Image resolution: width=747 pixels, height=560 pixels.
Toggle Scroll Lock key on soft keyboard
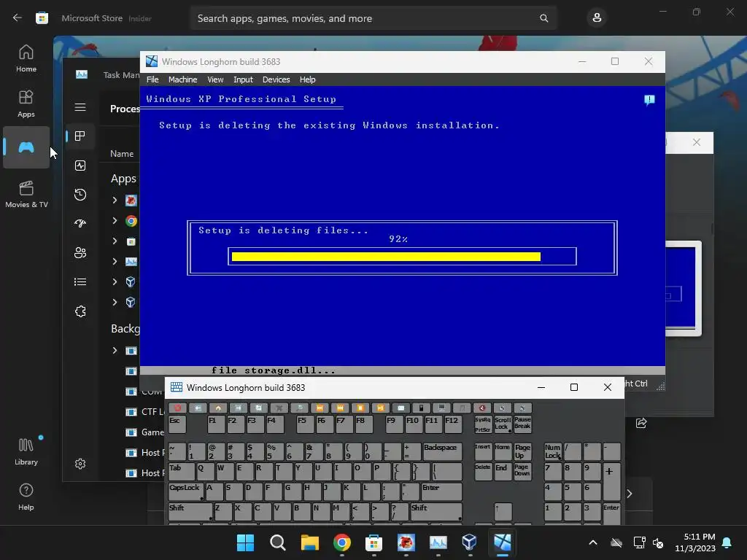[x=503, y=424]
